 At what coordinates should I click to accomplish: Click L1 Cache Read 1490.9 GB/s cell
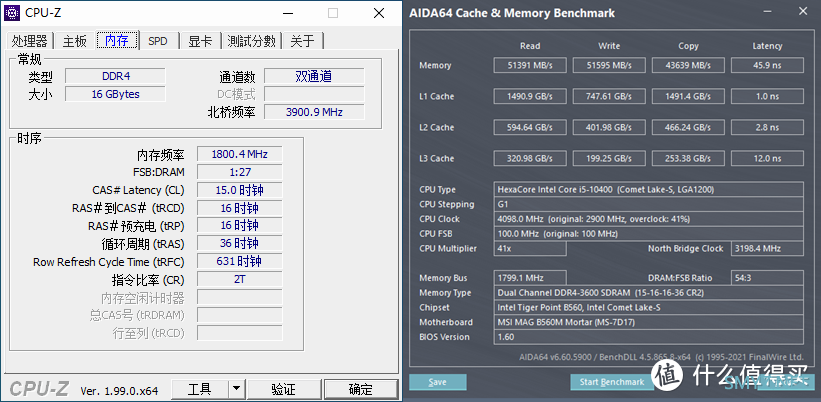[x=530, y=96]
